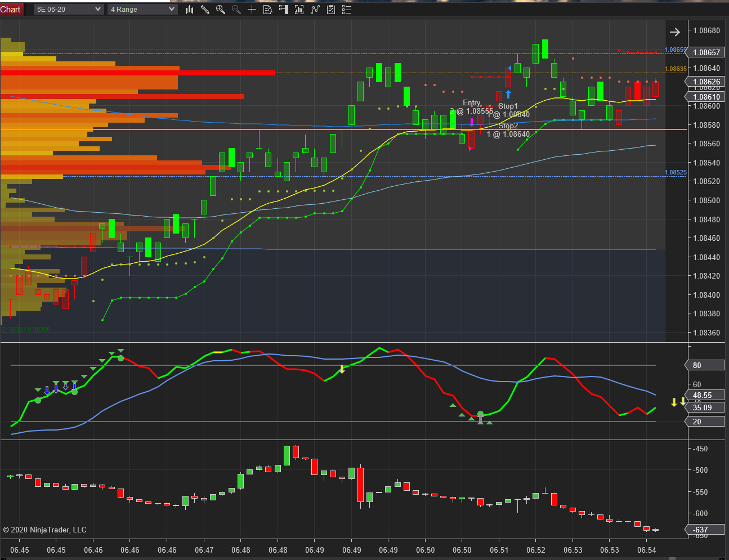Select the drawing tools pencil icon

point(205,10)
